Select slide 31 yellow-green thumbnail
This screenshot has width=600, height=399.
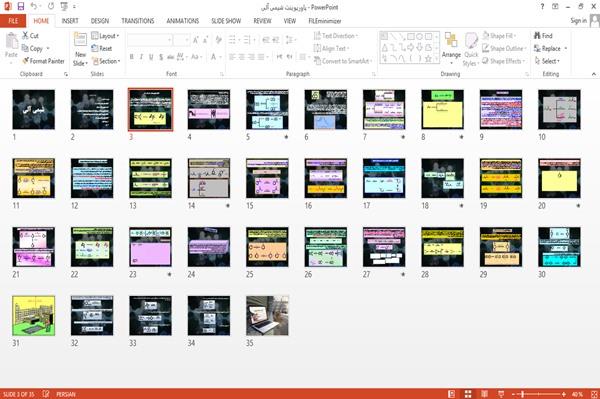point(33,316)
